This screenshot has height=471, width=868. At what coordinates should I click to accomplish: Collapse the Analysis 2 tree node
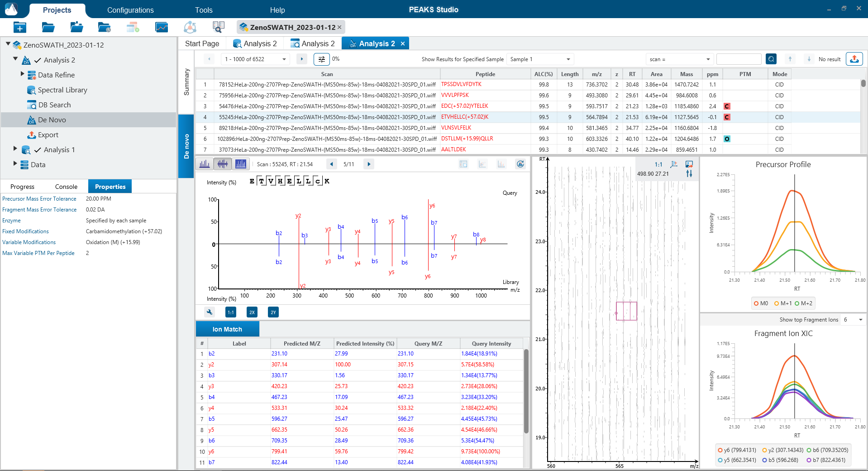click(15, 59)
